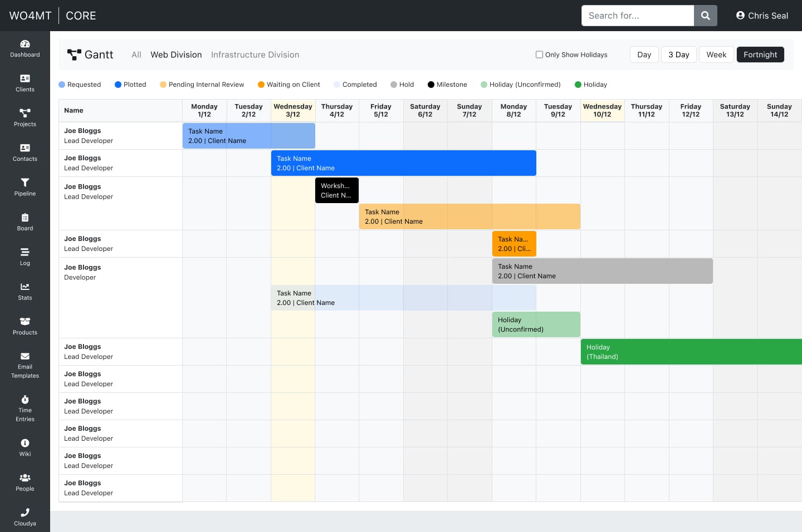Image resolution: width=802 pixels, height=532 pixels.
Task: Select the Board clipboard icon
Action: point(25,218)
